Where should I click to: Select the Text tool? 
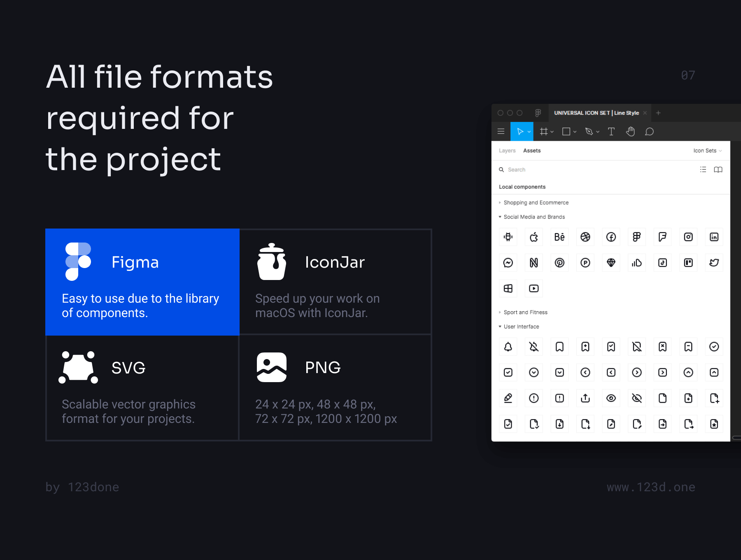pyautogui.click(x=611, y=131)
